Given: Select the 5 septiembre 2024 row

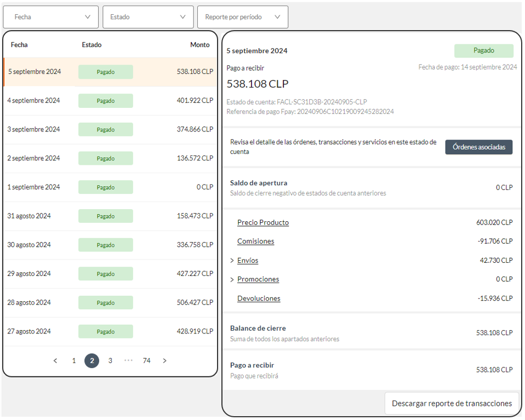Looking at the screenshot, I should click(x=110, y=72).
